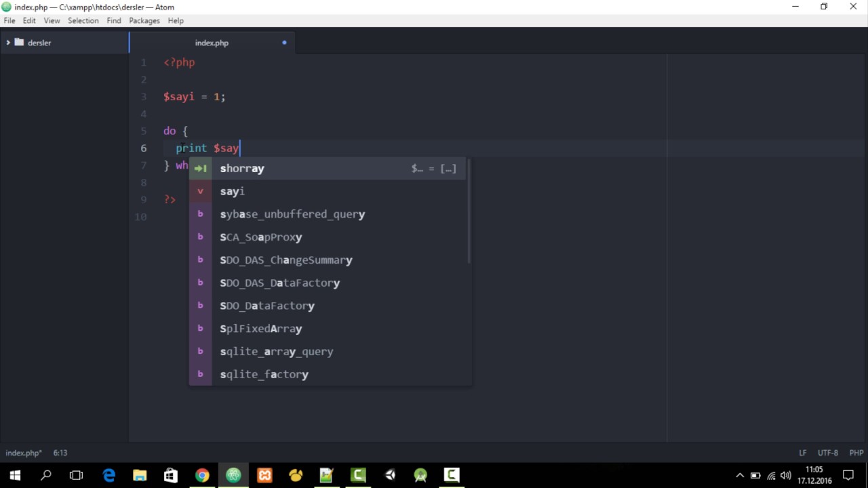This screenshot has width=868, height=488.
Task: Open the Edit menu
Action: pos(29,21)
